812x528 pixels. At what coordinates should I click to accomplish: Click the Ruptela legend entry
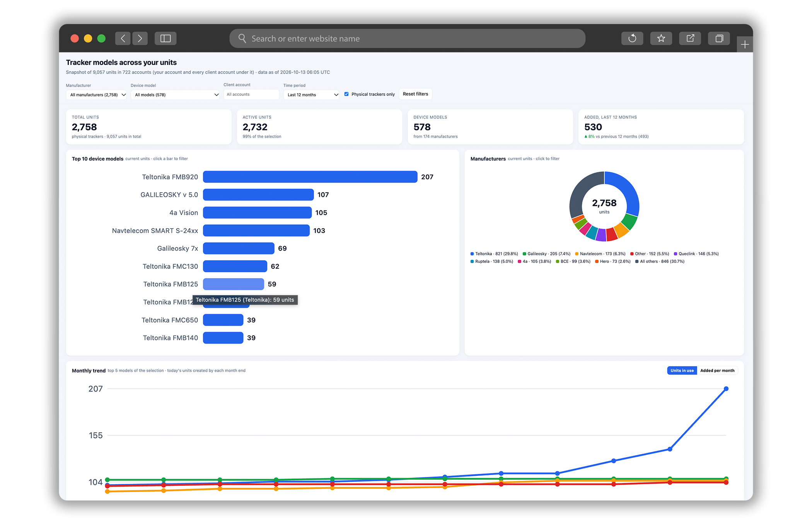[x=492, y=261]
